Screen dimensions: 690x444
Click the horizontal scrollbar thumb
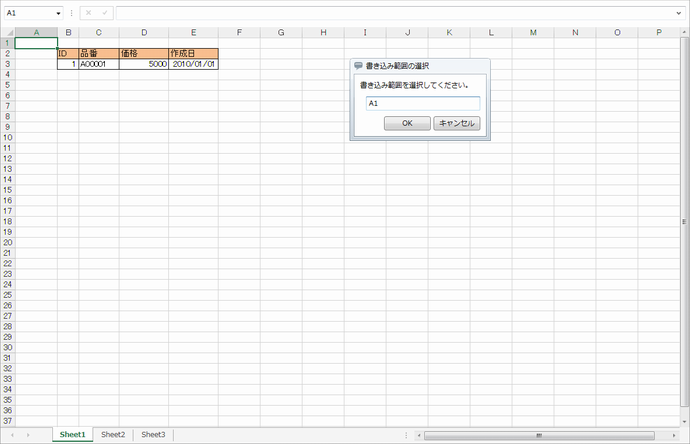tap(540, 435)
